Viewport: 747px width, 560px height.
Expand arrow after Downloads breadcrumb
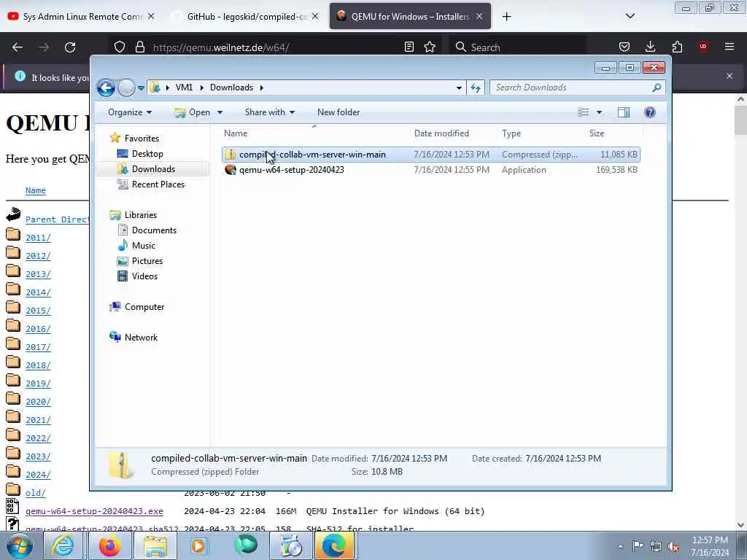tap(262, 87)
